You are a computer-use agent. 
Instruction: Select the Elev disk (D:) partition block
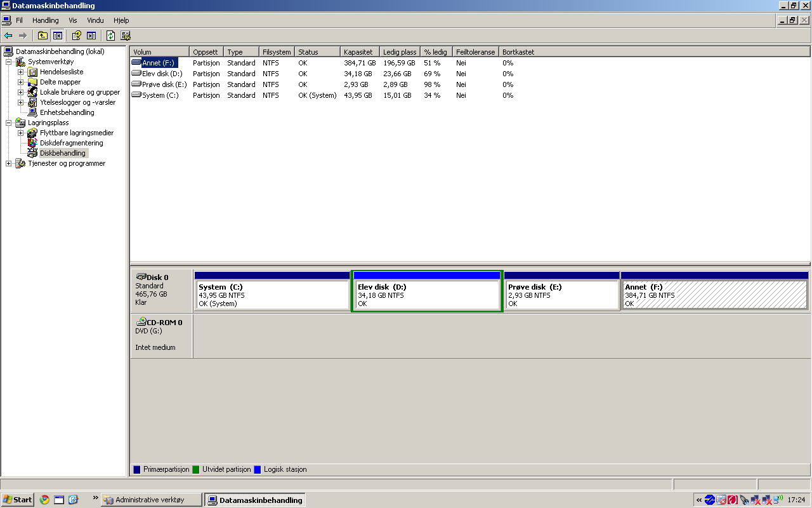pos(427,291)
